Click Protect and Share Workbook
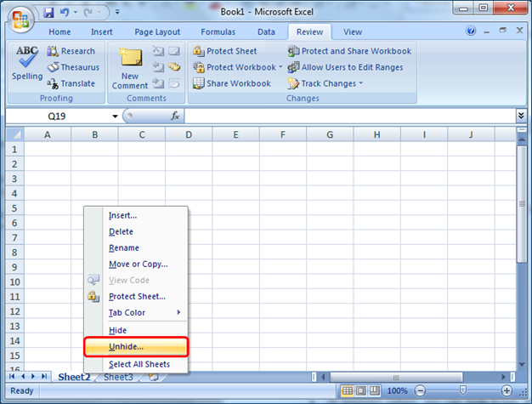 point(349,51)
